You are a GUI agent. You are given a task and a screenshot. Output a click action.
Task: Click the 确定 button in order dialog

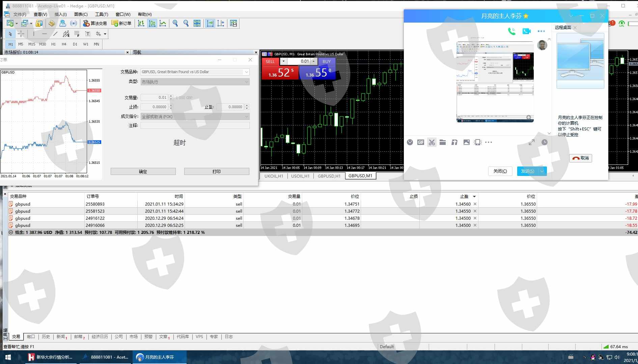click(143, 172)
